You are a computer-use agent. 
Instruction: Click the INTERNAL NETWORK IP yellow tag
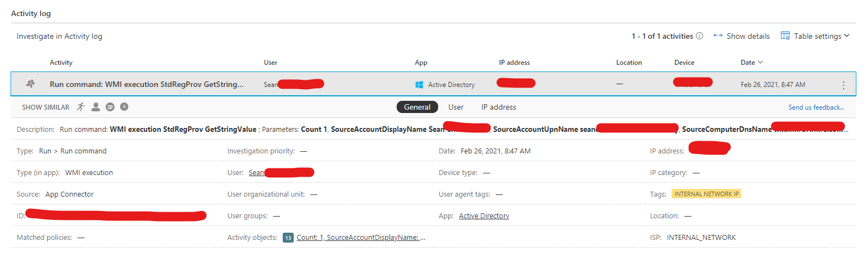[x=706, y=194]
